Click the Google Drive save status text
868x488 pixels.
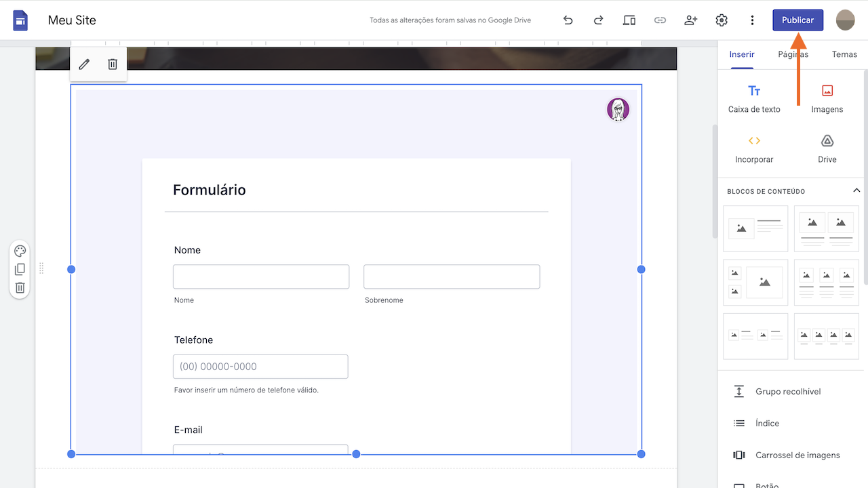[x=450, y=20]
